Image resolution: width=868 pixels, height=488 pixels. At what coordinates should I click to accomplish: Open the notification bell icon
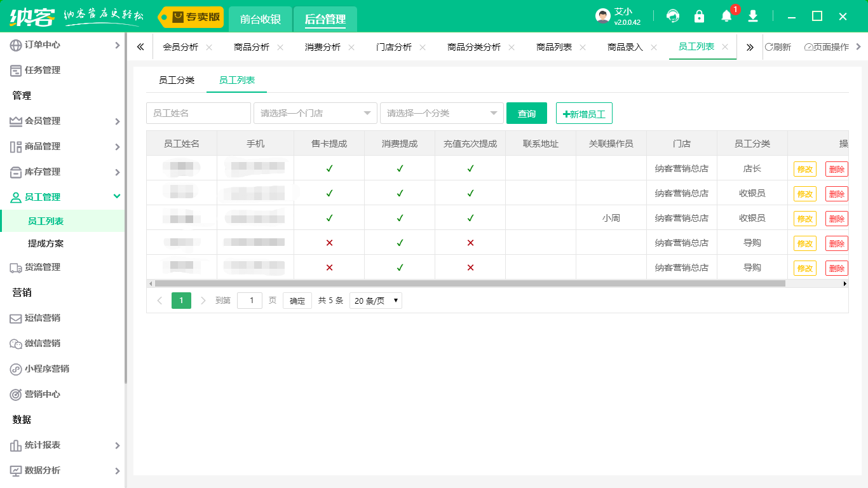click(726, 17)
